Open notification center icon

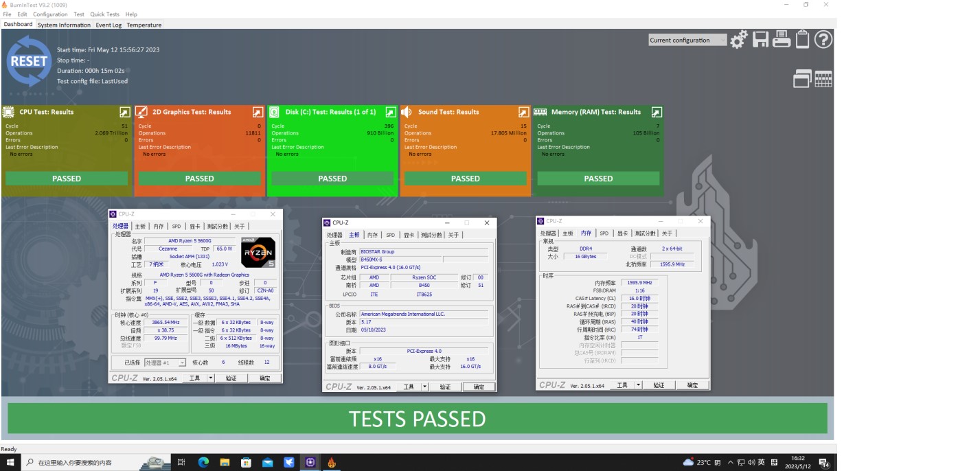[x=823, y=463]
